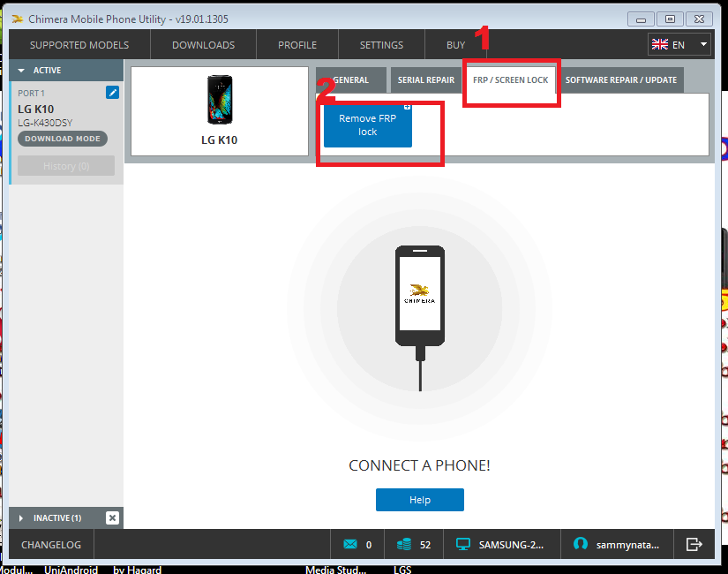This screenshot has width=728, height=574.
Task: Maximize the Chimera window
Action: (670, 19)
